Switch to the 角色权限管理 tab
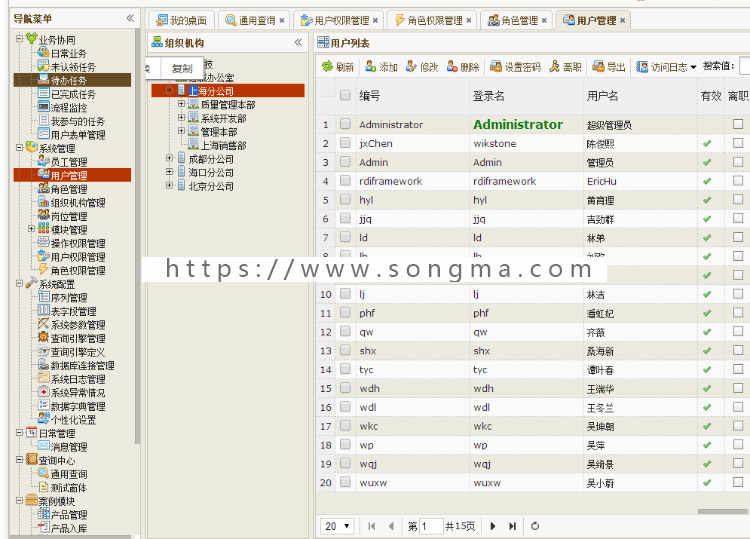The width and height of the screenshot is (750, 539). pyautogui.click(x=433, y=21)
